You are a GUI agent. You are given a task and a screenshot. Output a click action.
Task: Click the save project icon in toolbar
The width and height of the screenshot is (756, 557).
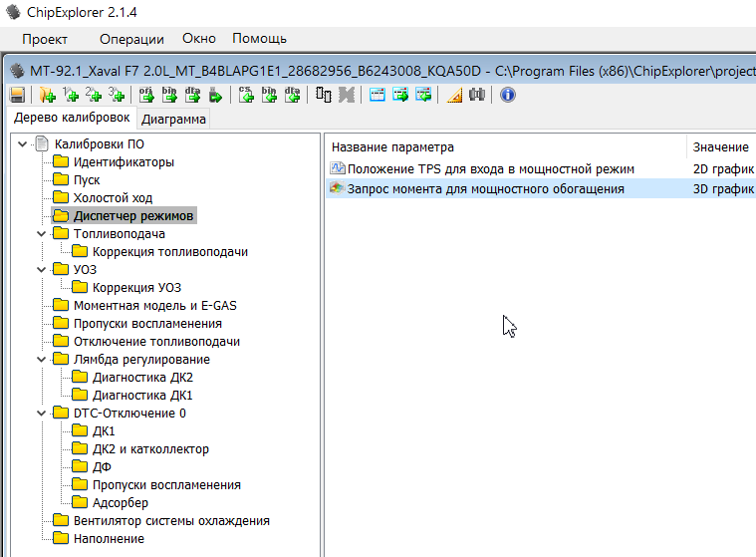click(x=17, y=95)
